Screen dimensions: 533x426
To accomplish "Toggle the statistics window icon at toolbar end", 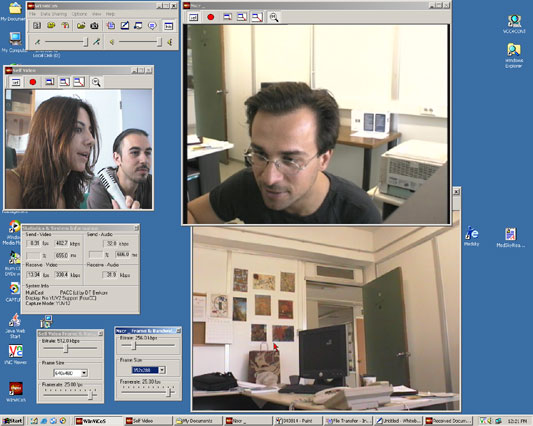I will (x=169, y=25).
